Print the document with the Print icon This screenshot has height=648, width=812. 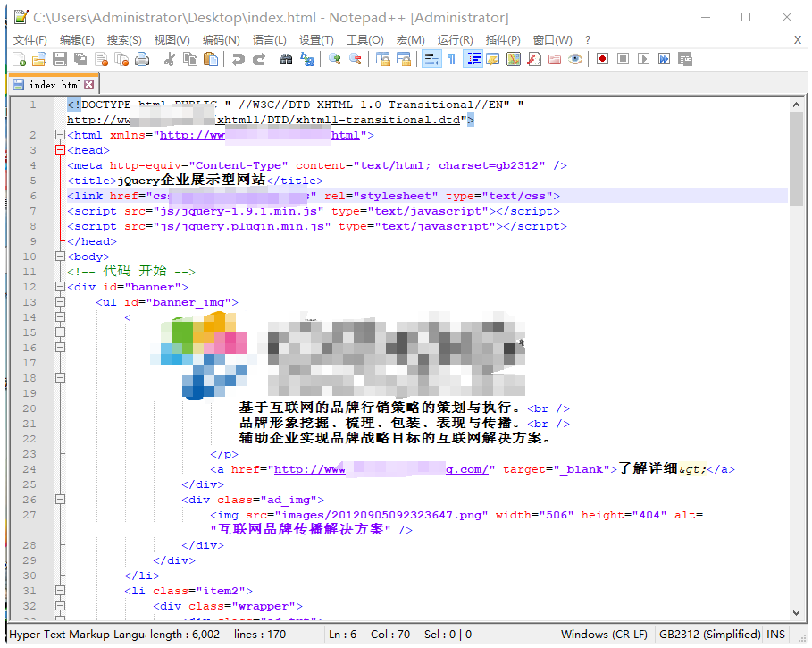140,59
